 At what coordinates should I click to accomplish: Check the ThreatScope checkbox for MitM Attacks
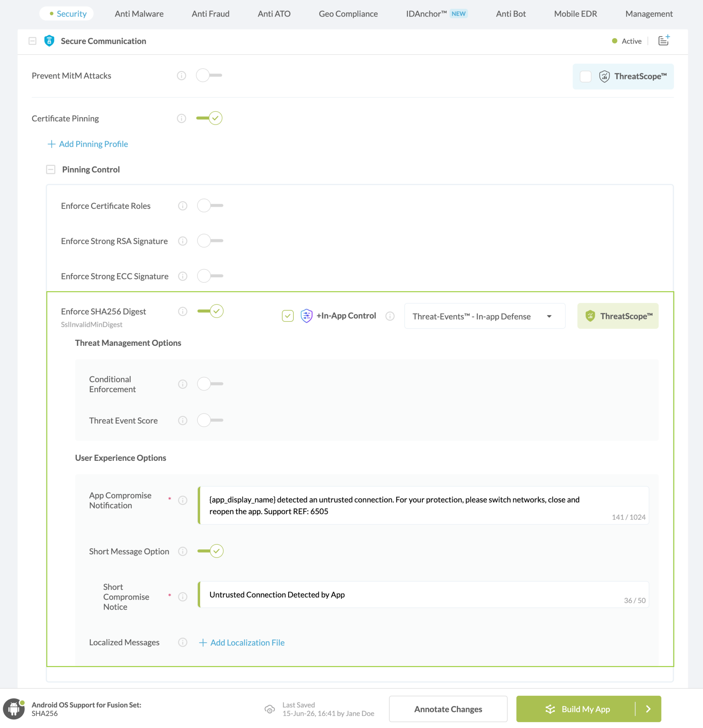point(585,77)
